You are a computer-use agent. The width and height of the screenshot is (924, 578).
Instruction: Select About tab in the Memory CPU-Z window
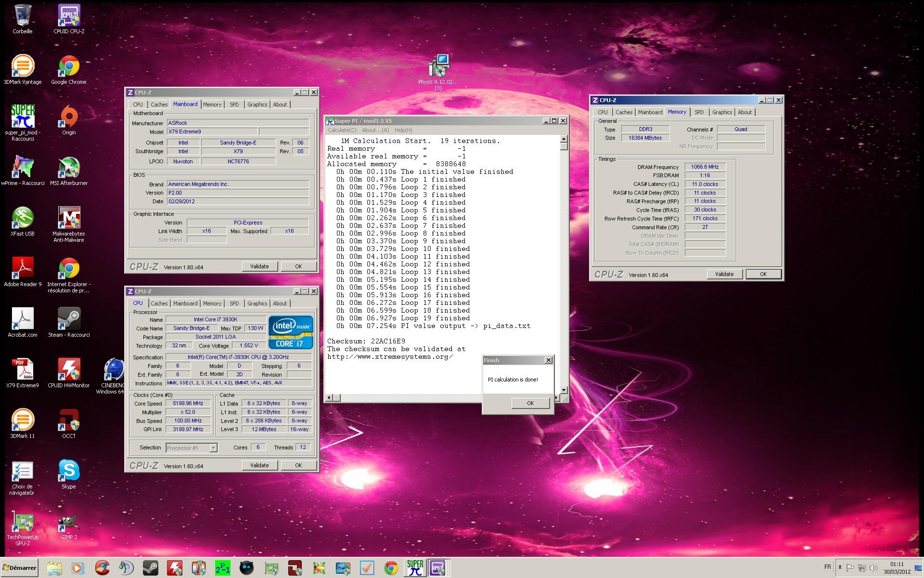(x=744, y=112)
